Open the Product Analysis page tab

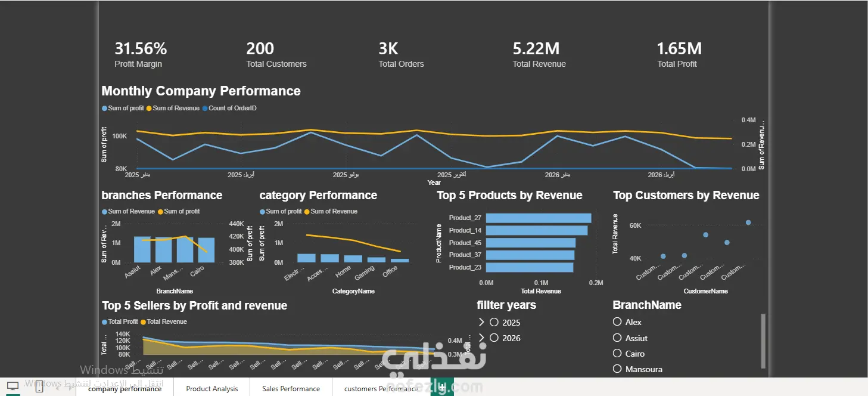tap(211, 388)
